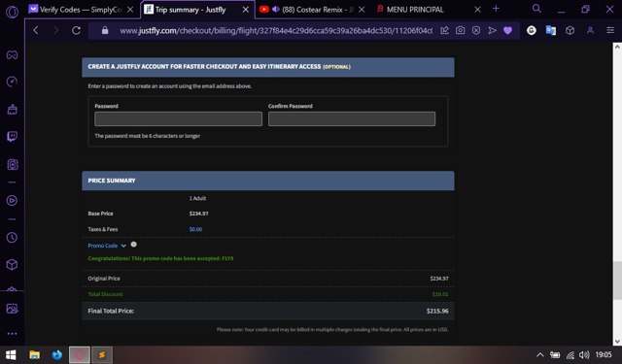Click the Base Price $234.97 value
622x364 pixels.
click(x=198, y=214)
